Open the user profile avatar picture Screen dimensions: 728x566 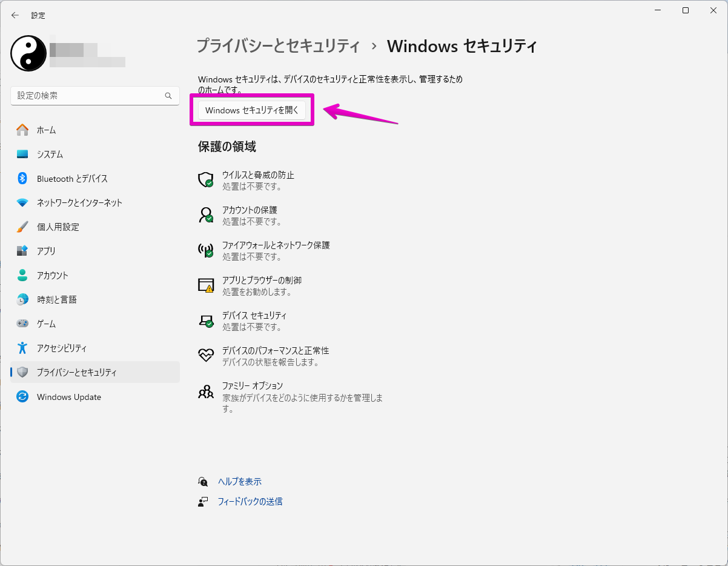click(x=28, y=53)
